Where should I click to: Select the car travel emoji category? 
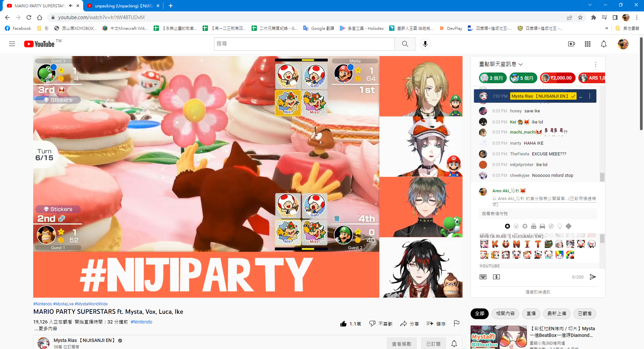point(542,226)
